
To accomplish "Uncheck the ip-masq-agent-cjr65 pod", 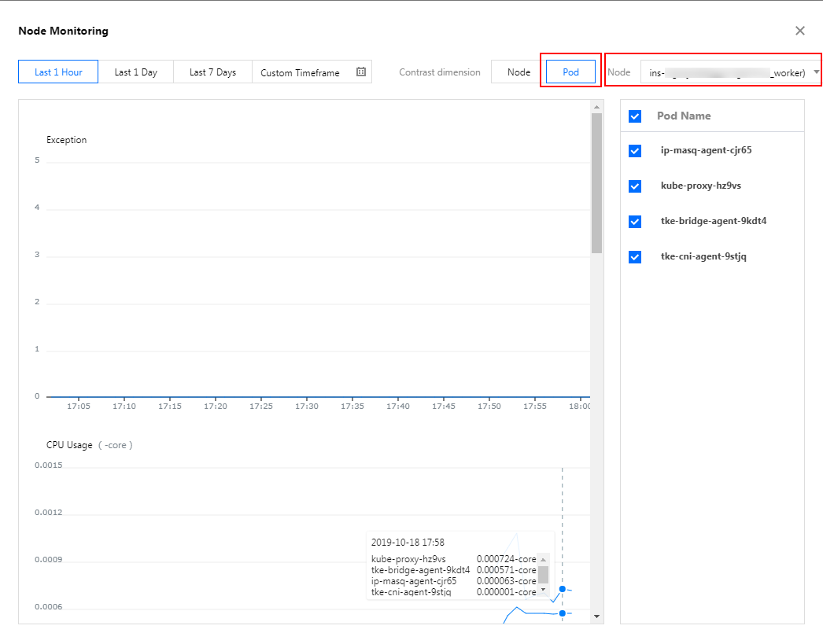I will (x=635, y=151).
